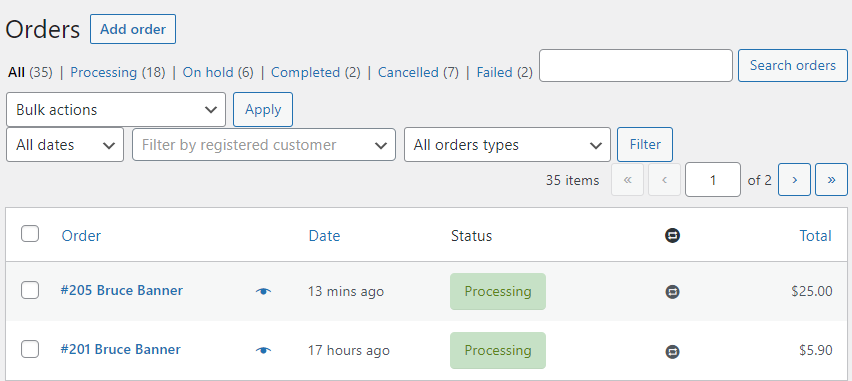The width and height of the screenshot is (852, 381).
Task: Tick the select-all orders checkbox
Action: (x=30, y=234)
